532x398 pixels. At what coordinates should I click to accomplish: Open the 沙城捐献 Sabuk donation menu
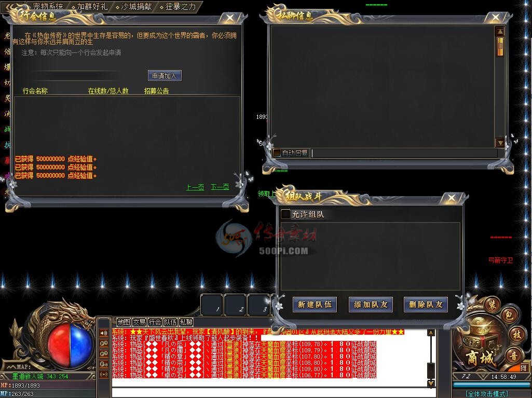137,6
